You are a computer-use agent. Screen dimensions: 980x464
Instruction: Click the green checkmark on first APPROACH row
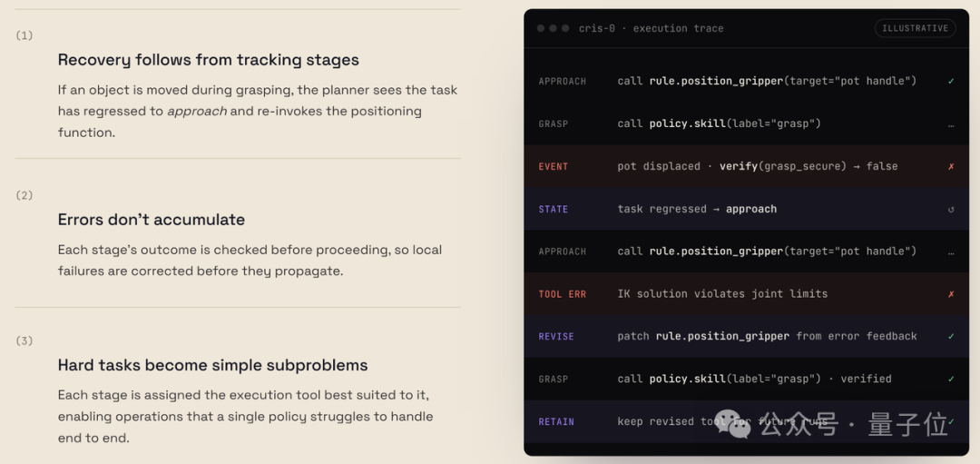click(951, 82)
